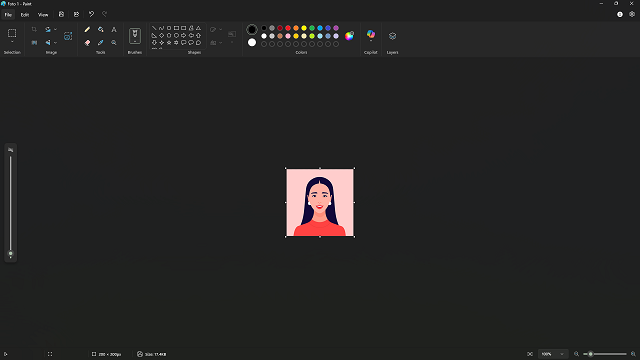Pick the pink color swatch
Image resolution: width=640 pixels, height=360 pixels.
click(x=288, y=36)
